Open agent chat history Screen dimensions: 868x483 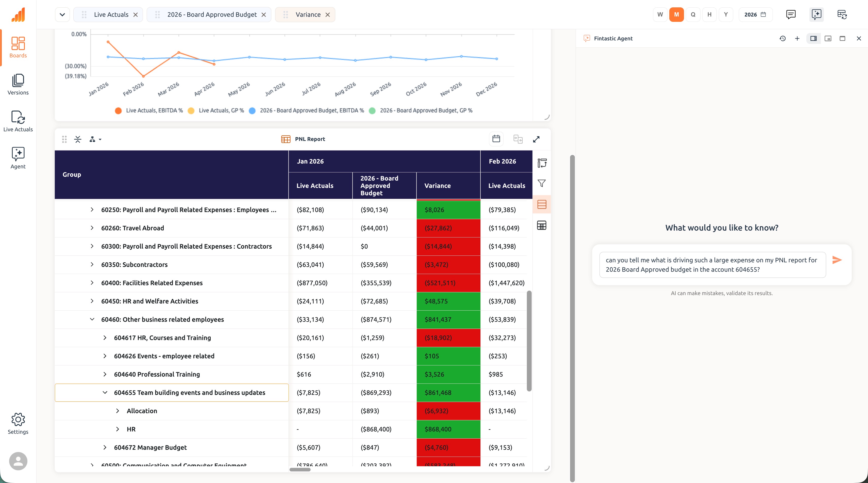782,38
